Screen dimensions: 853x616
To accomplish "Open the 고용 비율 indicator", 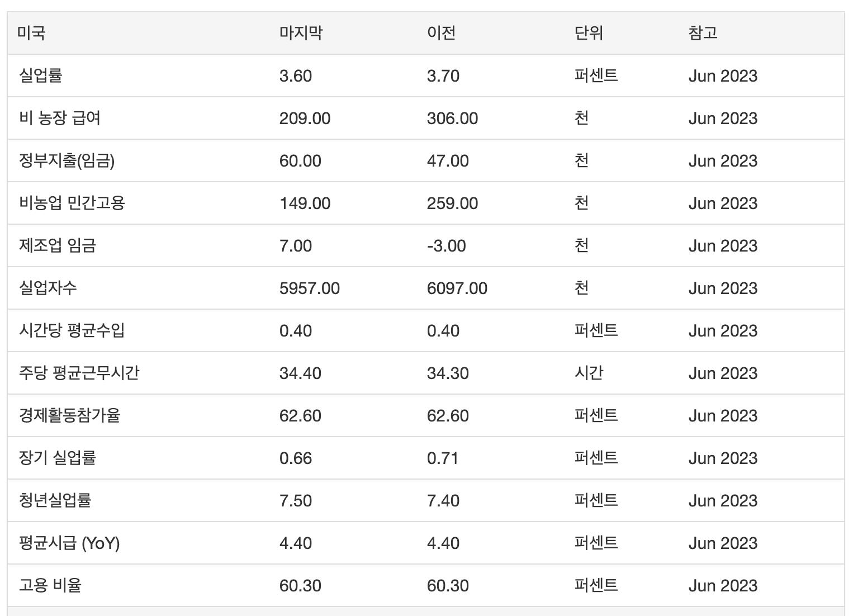I will 50,585.
